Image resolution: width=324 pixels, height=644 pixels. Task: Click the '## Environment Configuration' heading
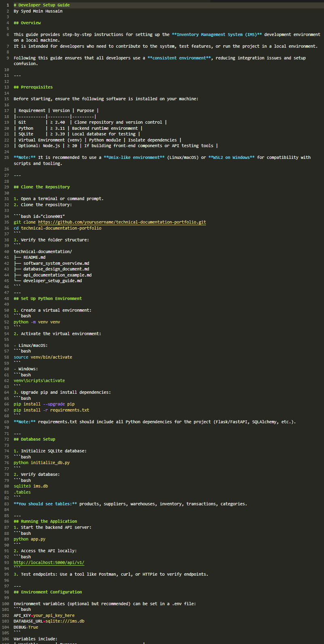48,592
